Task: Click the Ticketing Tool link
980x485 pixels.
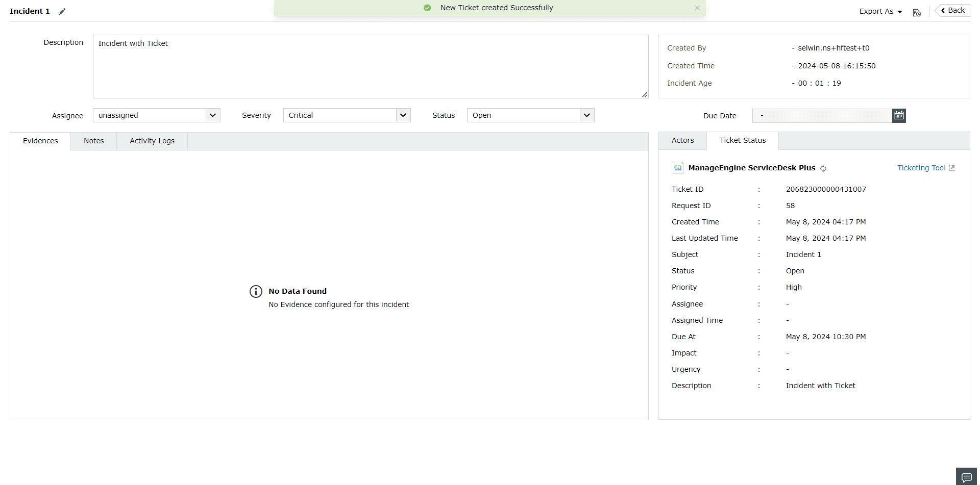Action: (x=921, y=168)
